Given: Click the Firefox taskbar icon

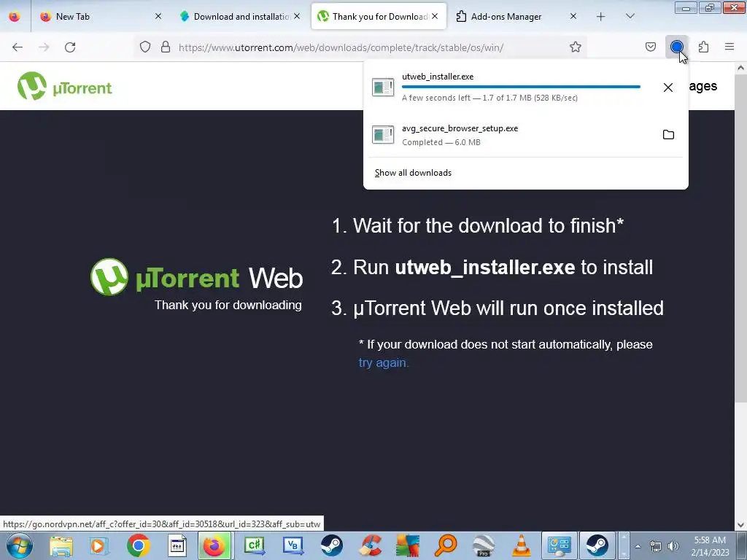Looking at the screenshot, I should pos(214,545).
